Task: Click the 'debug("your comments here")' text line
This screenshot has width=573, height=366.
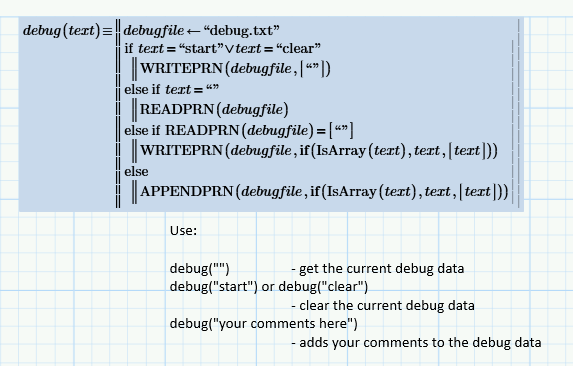Action: [x=264, y=324]
